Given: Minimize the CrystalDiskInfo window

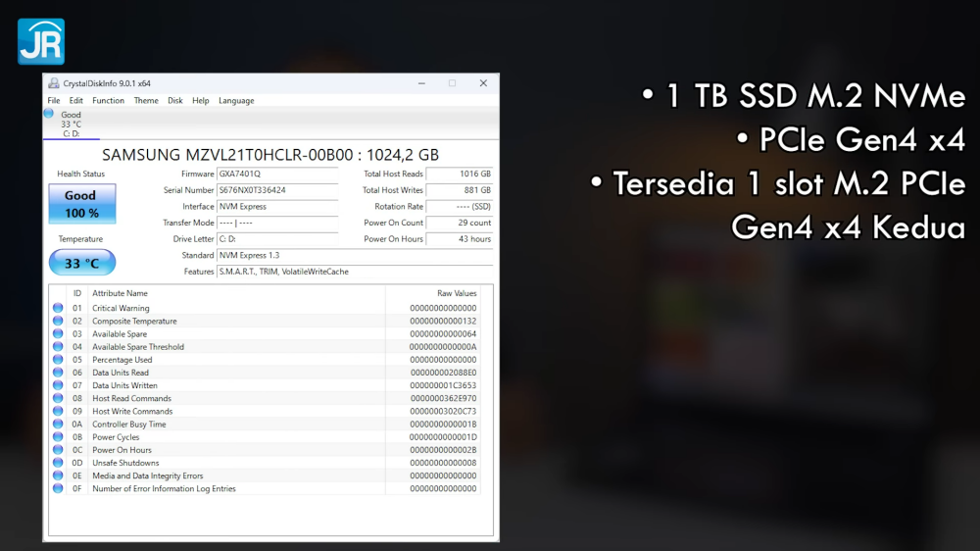Looking at the screenshot, I should (421, 83).
